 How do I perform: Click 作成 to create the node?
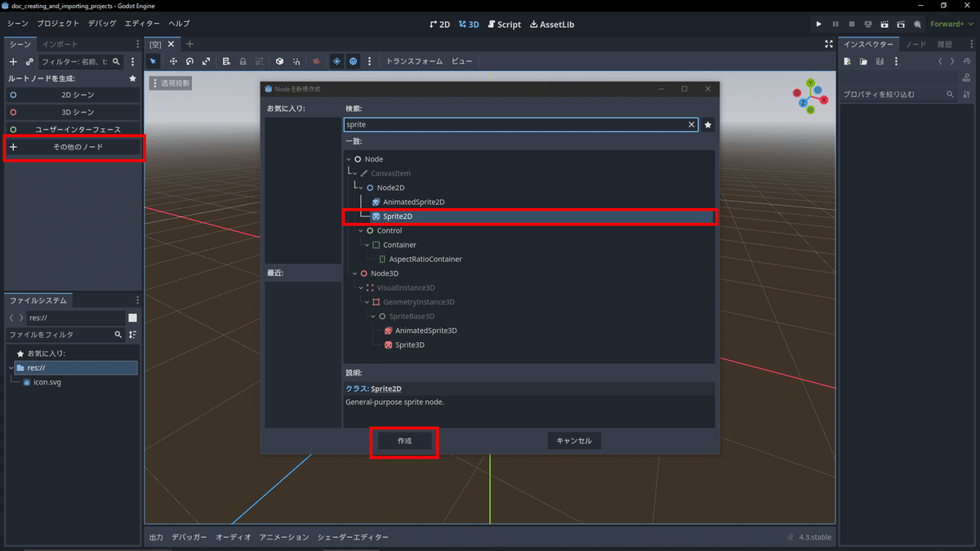coord(404,441)
